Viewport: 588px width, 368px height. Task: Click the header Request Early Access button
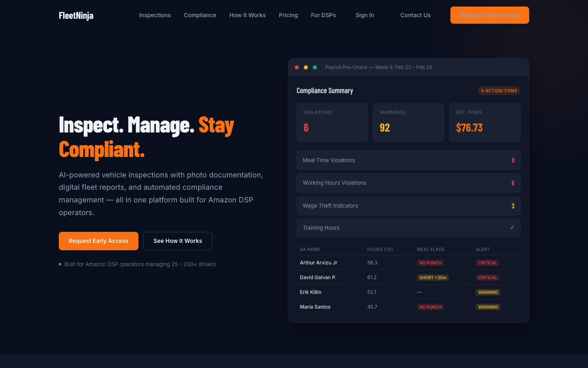coord(490,15)
